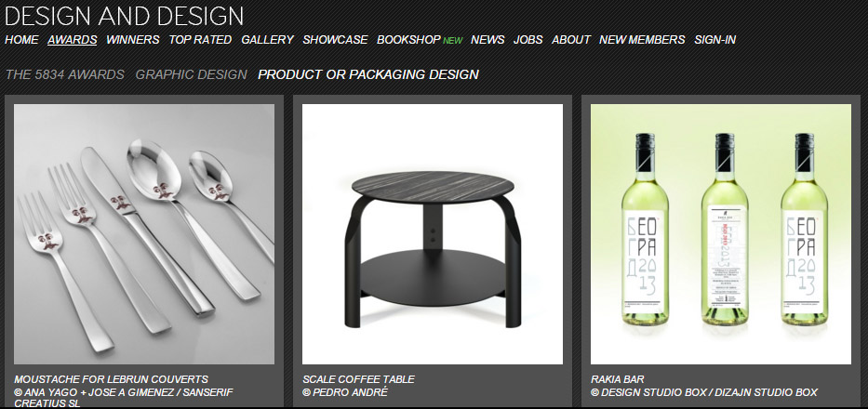Open the GALLERY section
This screenshot has width=868, height=409.
[x=267, y=40]
